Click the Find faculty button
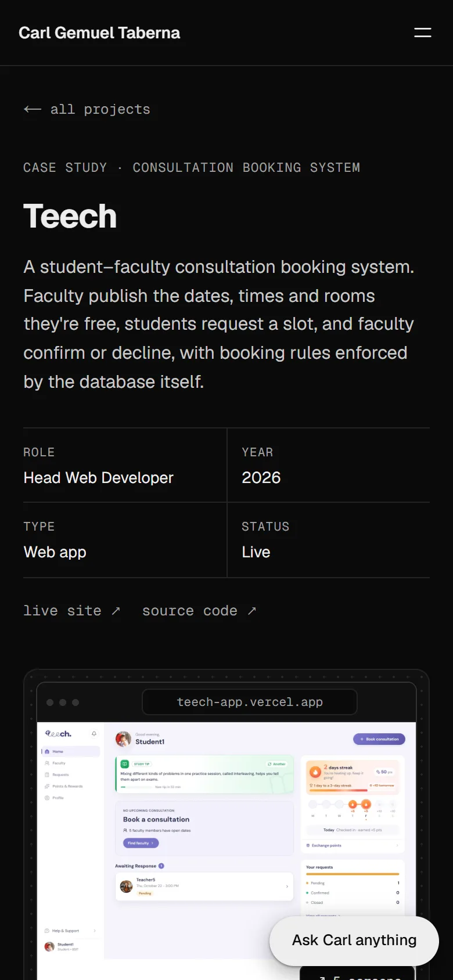 141,843
